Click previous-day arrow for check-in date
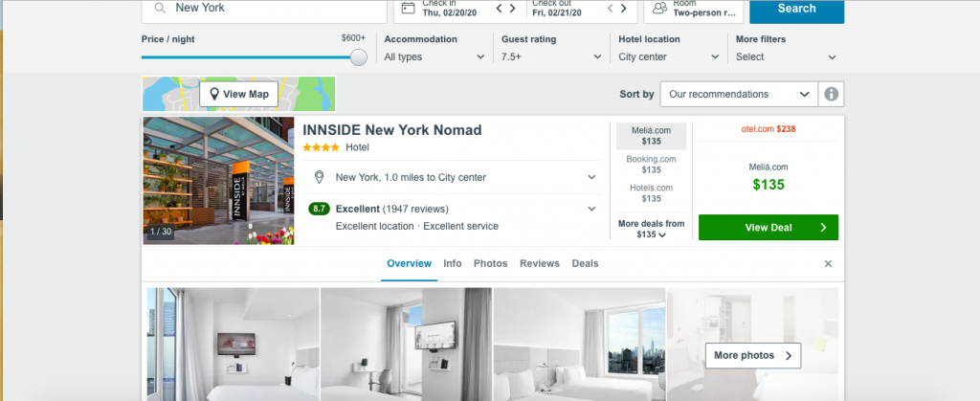 point(499,9)
